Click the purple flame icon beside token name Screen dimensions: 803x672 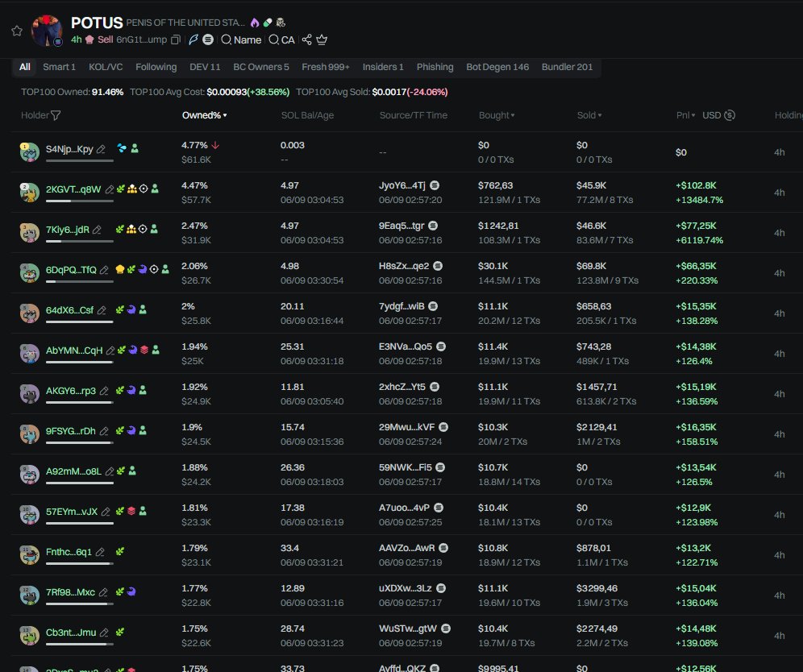pyautogui.click(x=255, y=23)
